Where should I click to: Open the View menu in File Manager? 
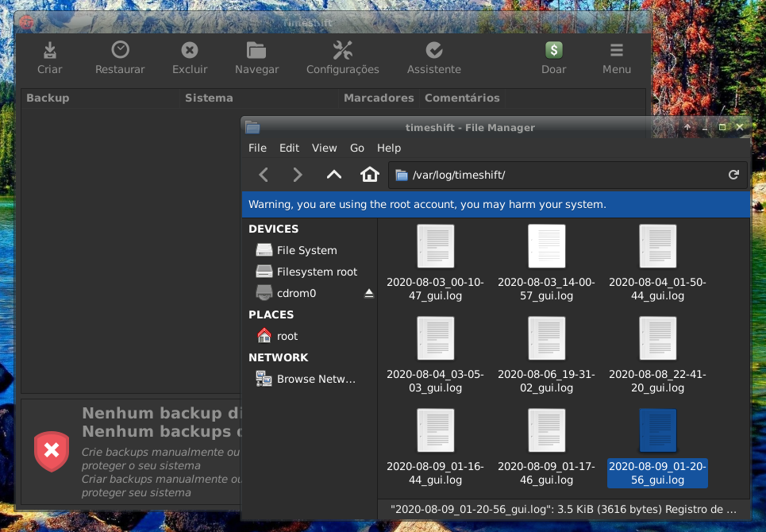point(325,148)
